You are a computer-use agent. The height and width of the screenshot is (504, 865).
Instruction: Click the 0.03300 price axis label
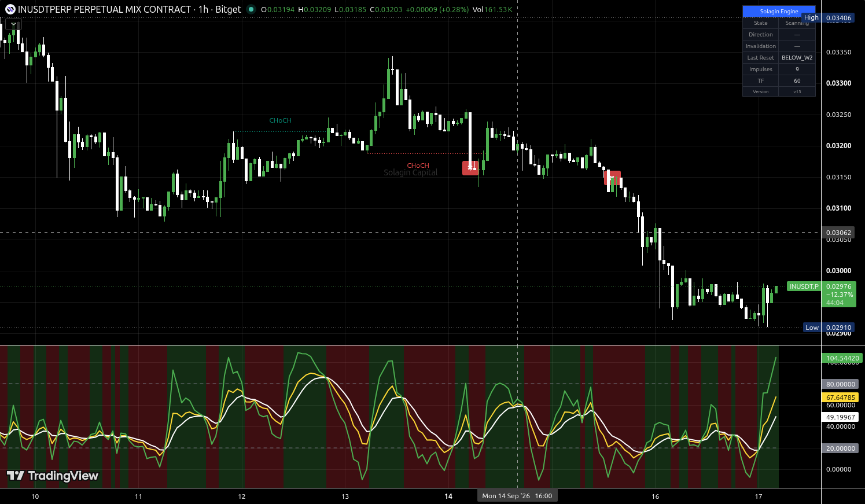pyautogui.click(x=838, y=83)
